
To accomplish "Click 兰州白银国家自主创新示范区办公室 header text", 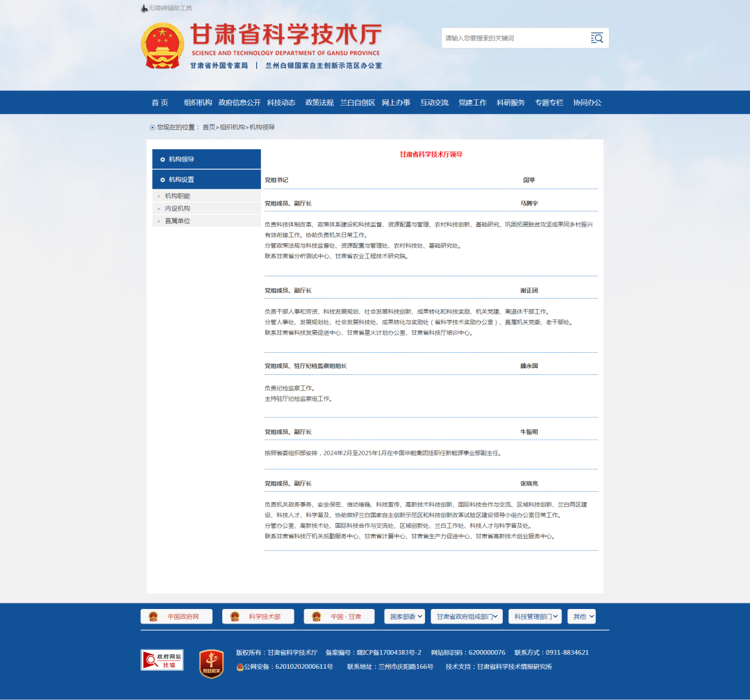I will point(324,65).
